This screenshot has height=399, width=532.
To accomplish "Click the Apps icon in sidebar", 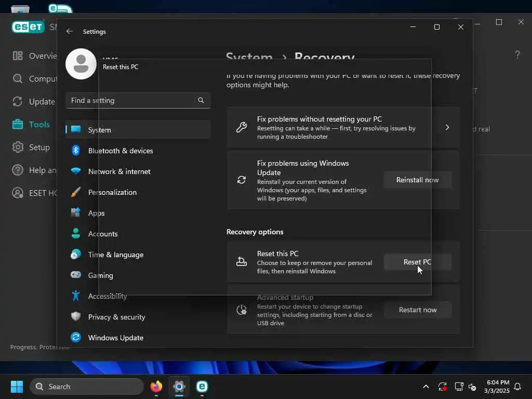I will (x=76, y=212).
